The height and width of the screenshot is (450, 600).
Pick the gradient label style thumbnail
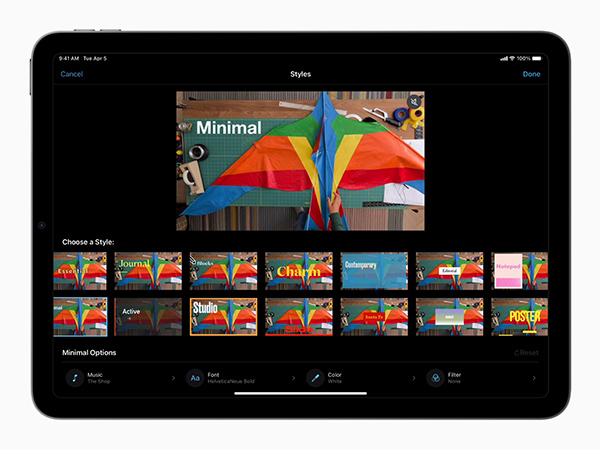tap(450, 317)
